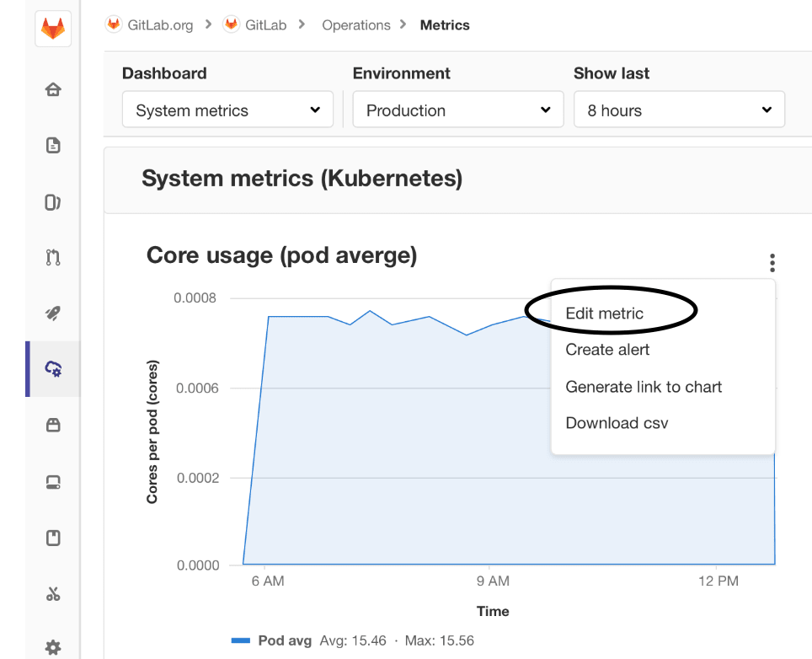Open the Issues icon in the sidebar

[52, 202]
